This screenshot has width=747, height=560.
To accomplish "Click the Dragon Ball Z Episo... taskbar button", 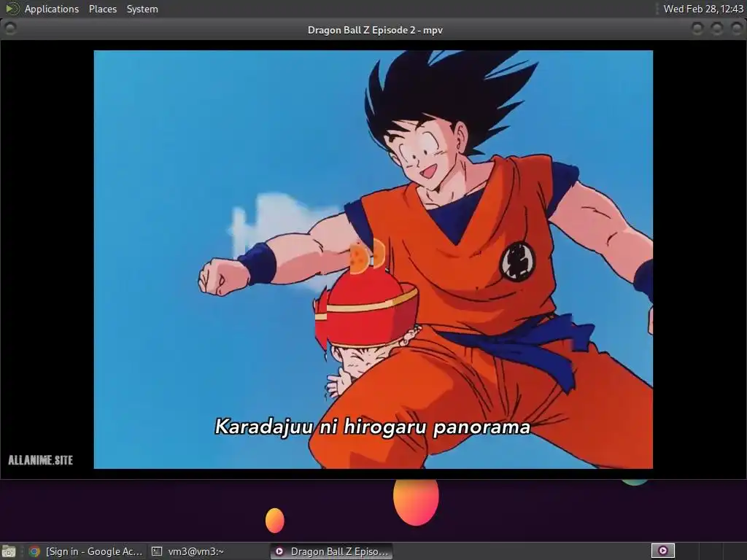I will (332, 551).
